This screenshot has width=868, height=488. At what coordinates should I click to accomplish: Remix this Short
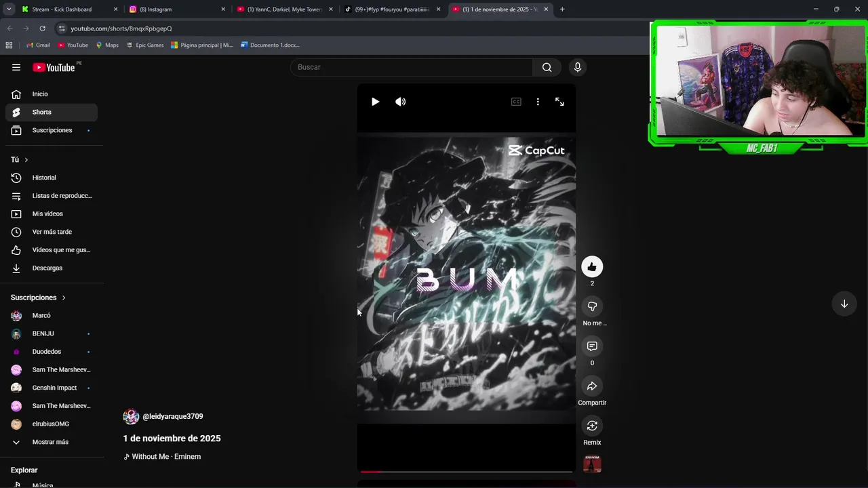pos(592,426)
